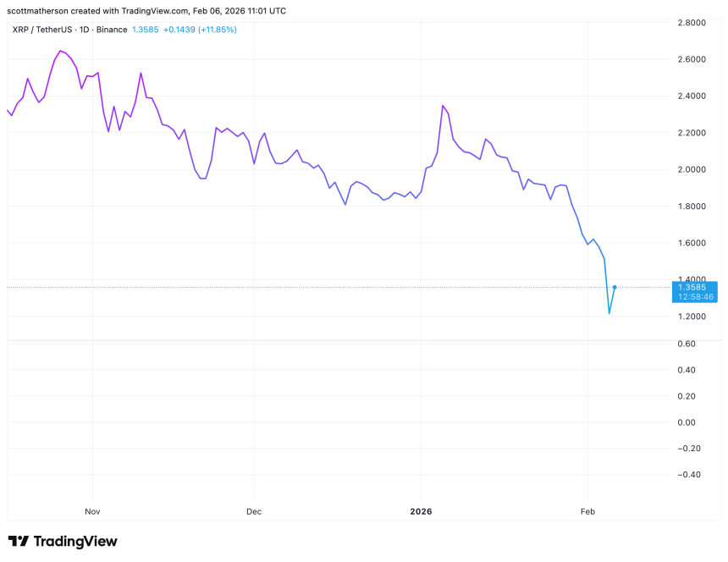Click the Binance exchange label
The image size is (728, 562).
[x=112, y=30]
